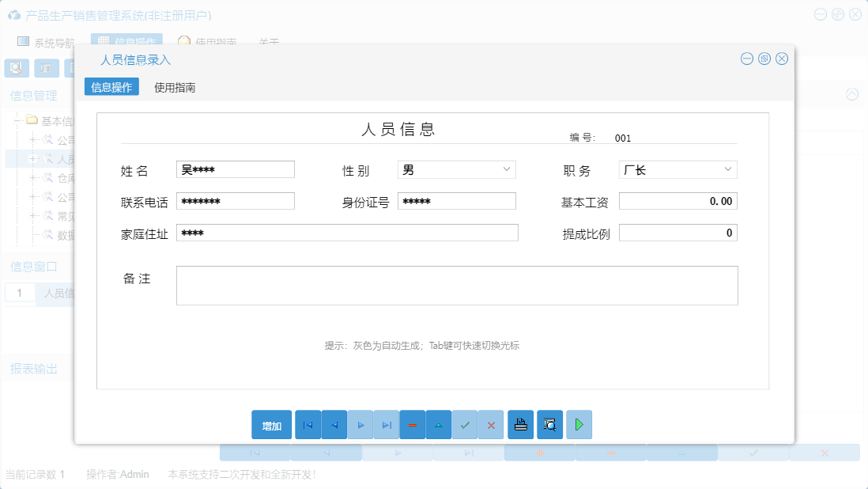The height and width of the screenshot is (489, 868).
Task: Open the 性别 gender dropdown
Action: click(x=507, y=169)
